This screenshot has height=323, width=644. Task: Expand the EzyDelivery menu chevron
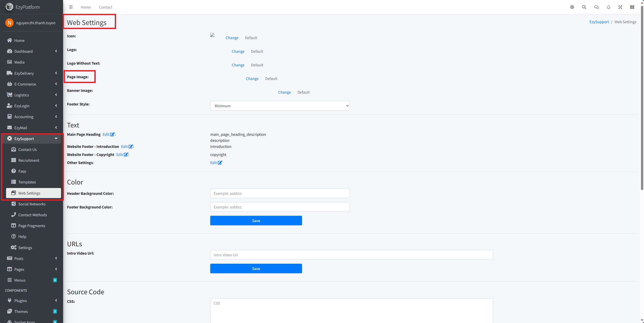56,73
